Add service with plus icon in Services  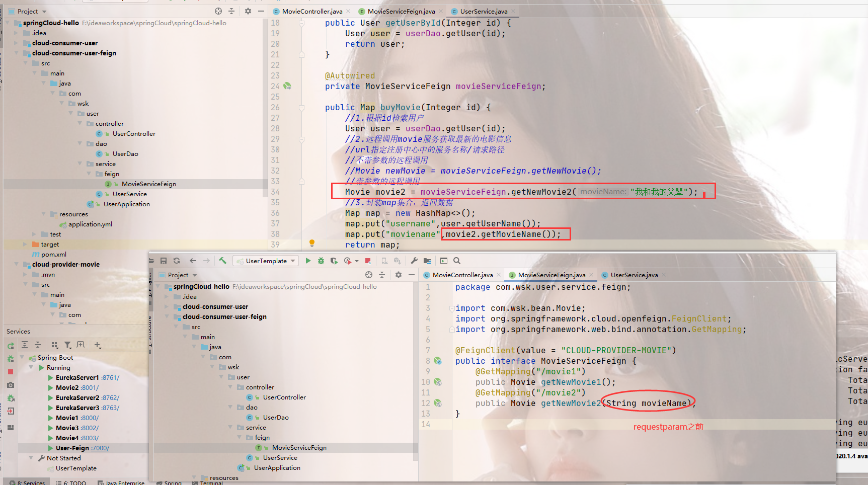(98, 345)
